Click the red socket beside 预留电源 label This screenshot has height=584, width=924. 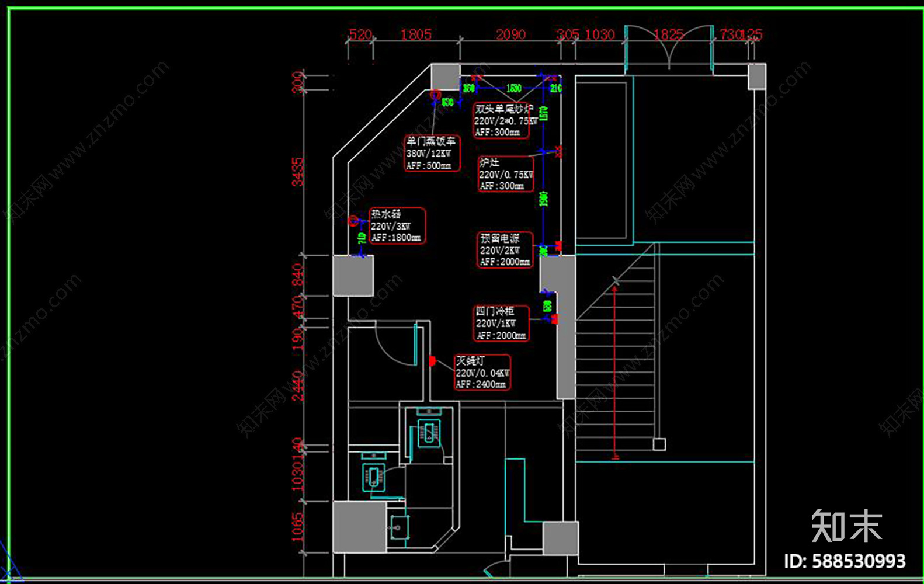(x=558, y=245)
